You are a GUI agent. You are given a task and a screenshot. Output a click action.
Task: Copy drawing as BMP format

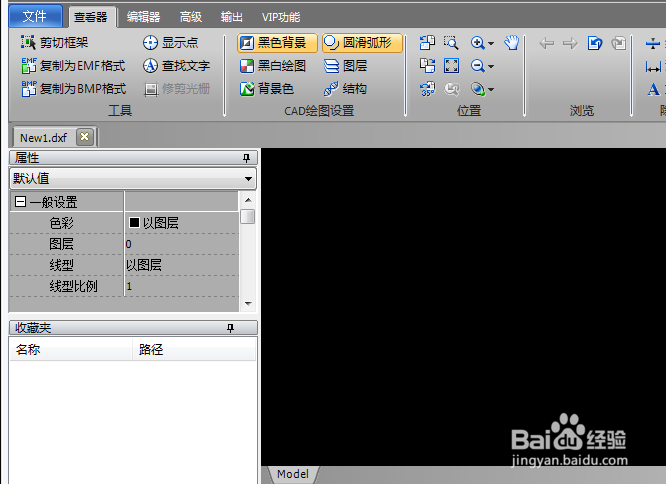click(73, 89)
